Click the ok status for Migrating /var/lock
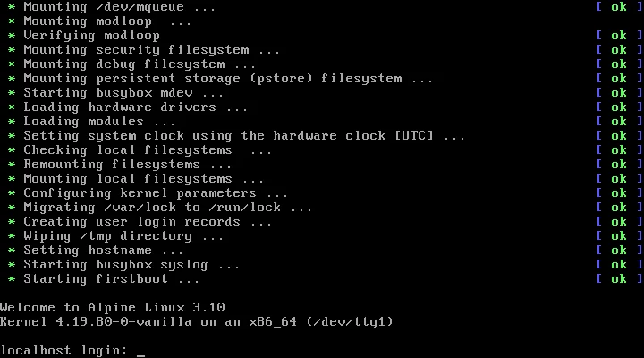Image resolution: width=644 pixels, height=358 pixels. [619, 208]
